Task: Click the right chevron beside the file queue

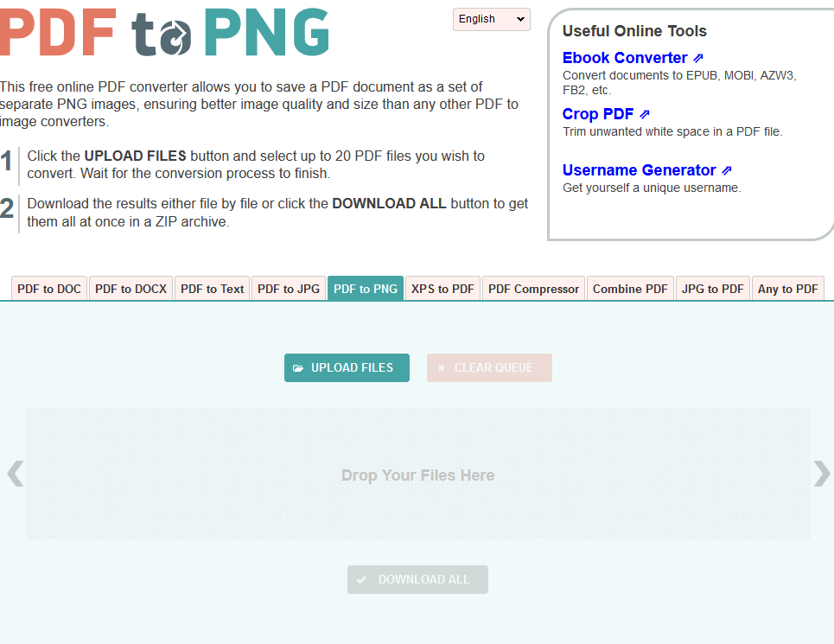Action: point(820,474)
